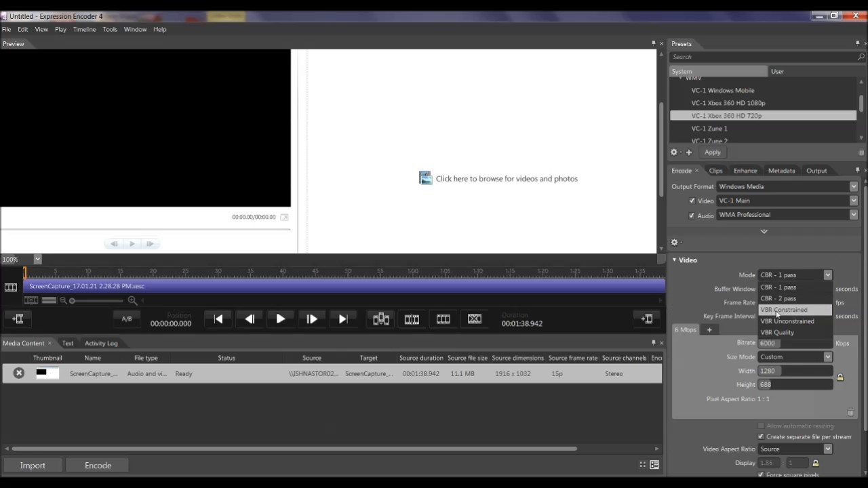The height and width of the screenshot is (488, 868).
Task: Click the add leader icon beside A/B
Action: [18, 319]
